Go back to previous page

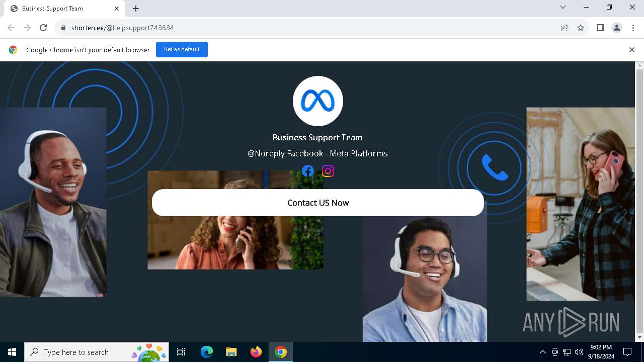11,28
